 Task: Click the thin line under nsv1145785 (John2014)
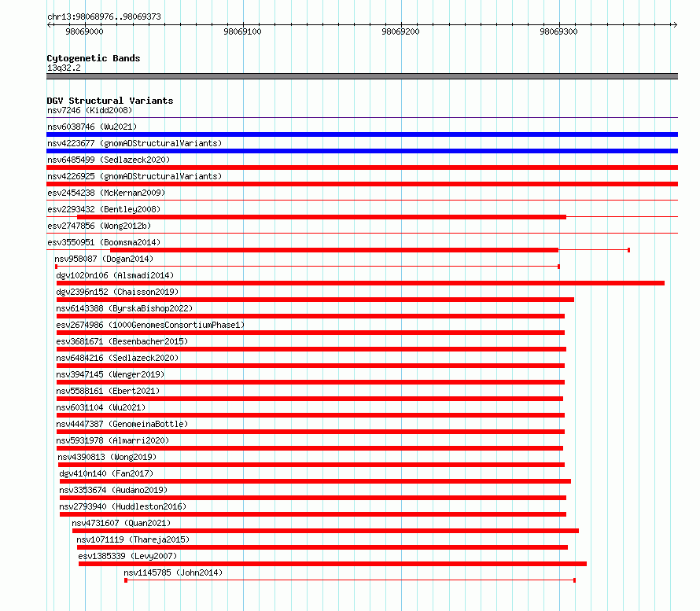tap(350, 580)
